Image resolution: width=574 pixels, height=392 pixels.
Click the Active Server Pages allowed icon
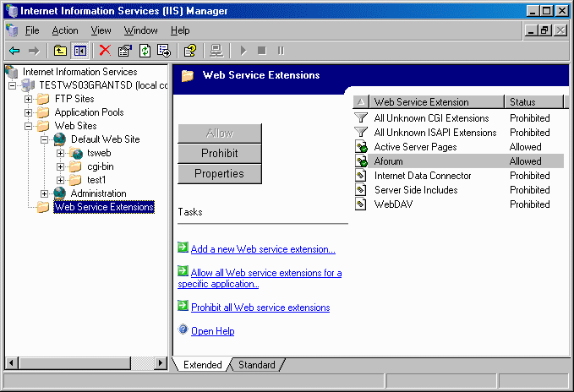(x=361, y=147)
